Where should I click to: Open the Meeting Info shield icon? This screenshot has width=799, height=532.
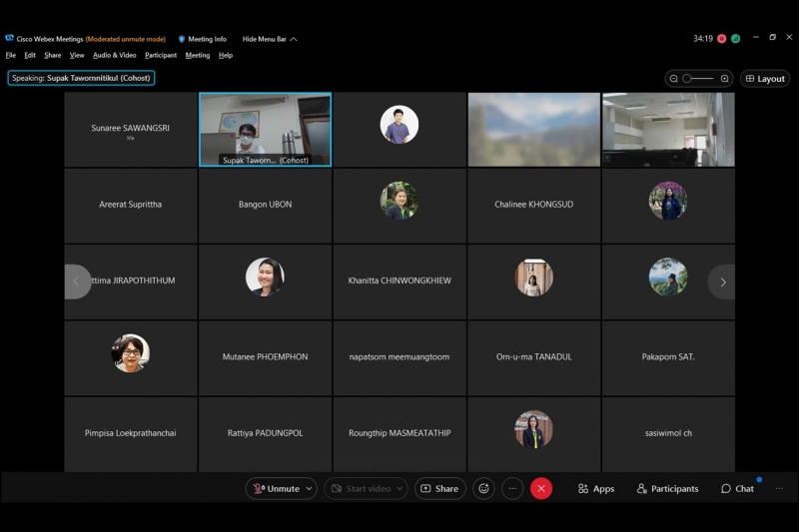(x=182, y=39)
